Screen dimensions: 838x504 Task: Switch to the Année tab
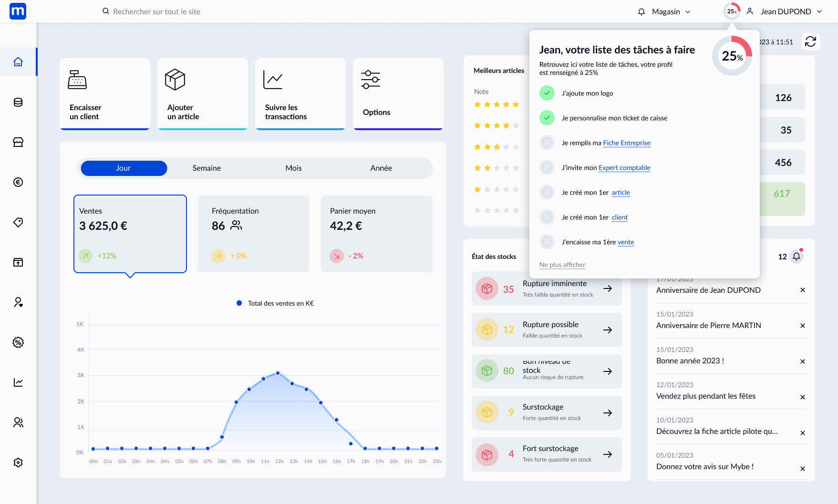[x=381, y=168]
